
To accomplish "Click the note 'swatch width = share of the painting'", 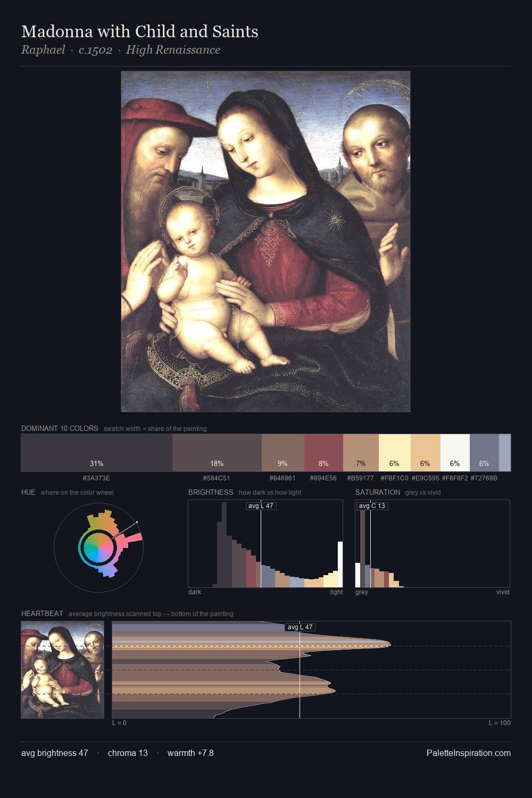I will point(155,429).
